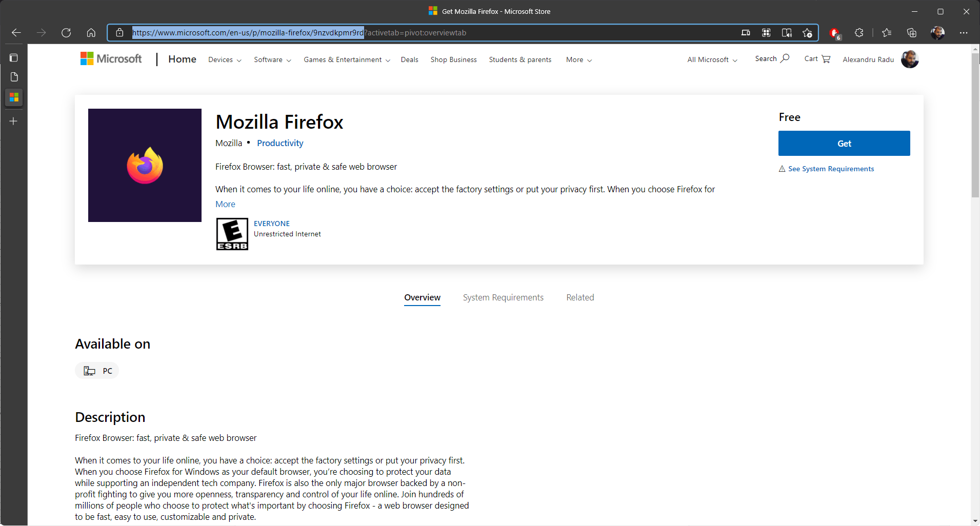
Task: Start Read aloud from address bar
Action: [x=787, y=33]
